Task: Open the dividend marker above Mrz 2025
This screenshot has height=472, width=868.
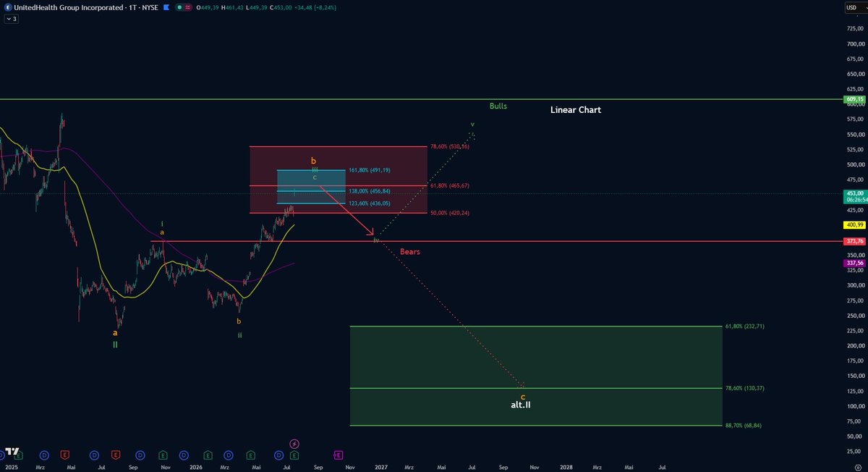Action: [44, 455]
